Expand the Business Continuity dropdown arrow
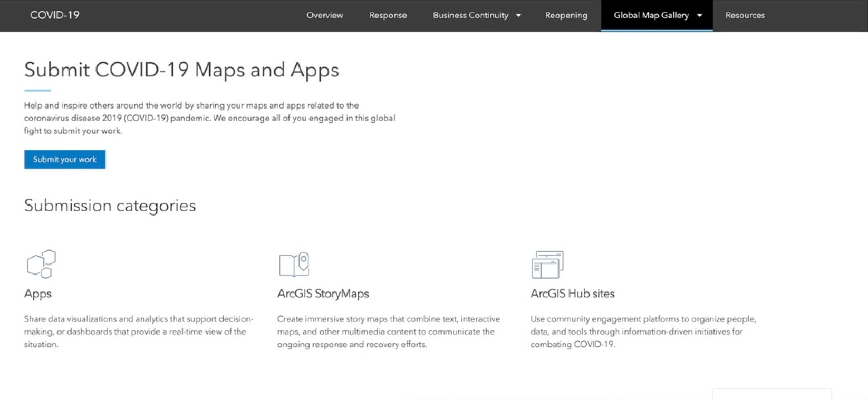Image resolution: width=868 pixels, height=401 pixels. 518,16
